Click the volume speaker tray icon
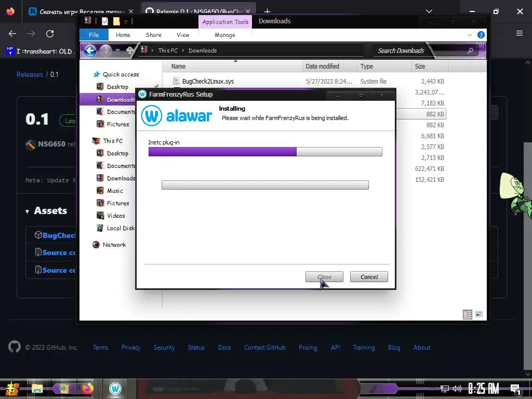 [457, 389]
